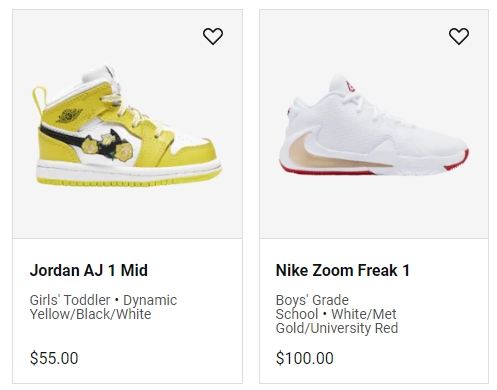Image resolution: width=497 pixels, height=390 pixels.
Task: View the white Nike Zoom Freak shoe image
Action: tap(374, 125)
